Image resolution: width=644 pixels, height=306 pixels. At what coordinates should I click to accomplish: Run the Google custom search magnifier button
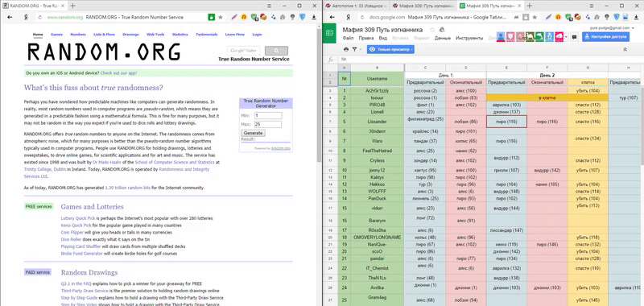(276, 51)
